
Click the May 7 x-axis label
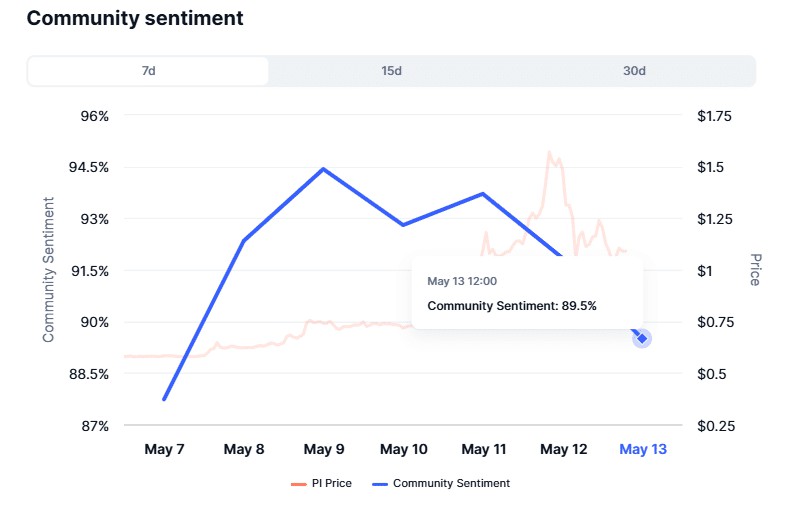pyautogui.click(x=164, y=449)
